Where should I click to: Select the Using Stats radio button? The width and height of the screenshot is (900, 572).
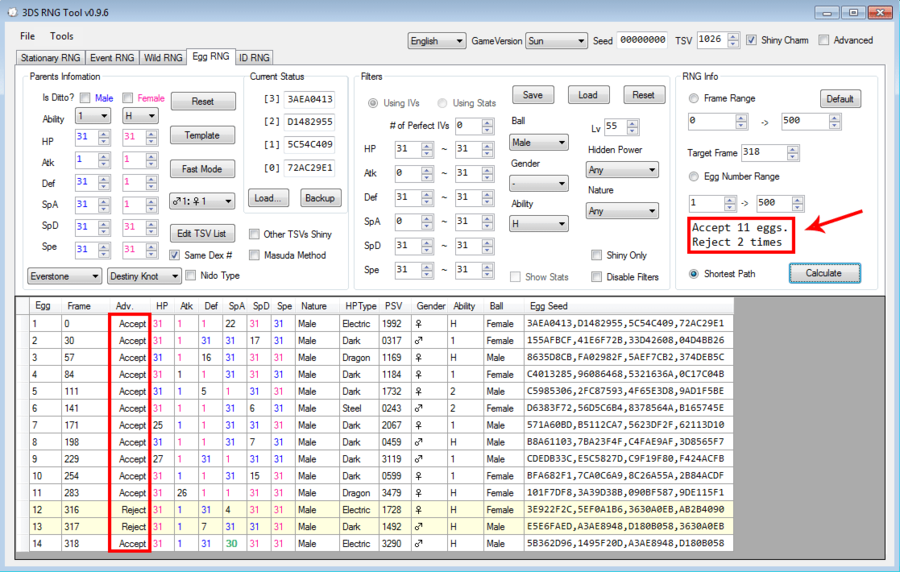tap(442, 103)
